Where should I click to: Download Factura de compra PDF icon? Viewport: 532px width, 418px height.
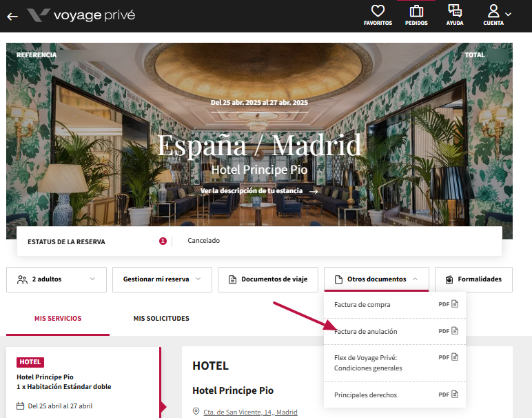(x=455, y=304)
